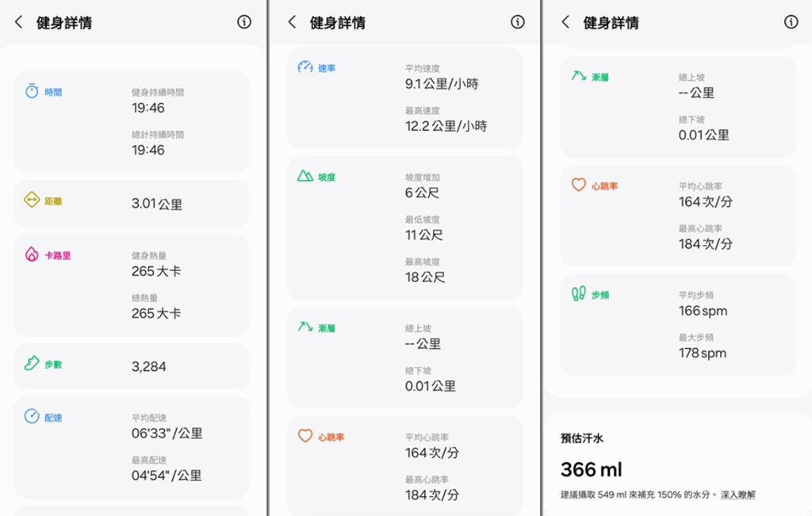The image size is (812, 516).
Task: Tap the 3,284 step count value
Action: tap(149, 367)
